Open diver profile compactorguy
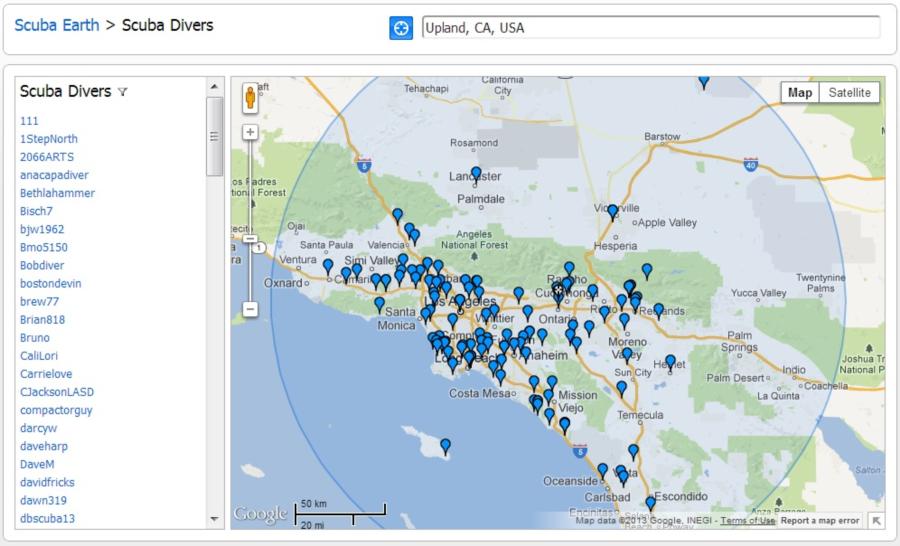The image size is (900, 546). (56, 411)
